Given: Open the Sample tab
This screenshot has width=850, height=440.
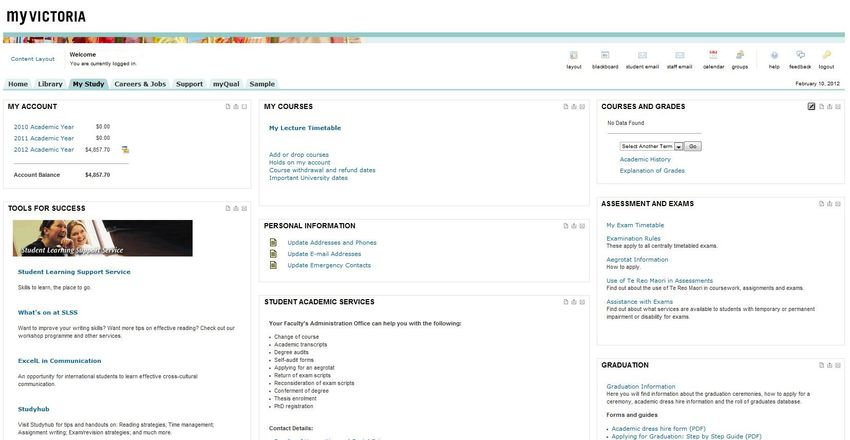Looking at the screenshot, I should click(262, 84).
